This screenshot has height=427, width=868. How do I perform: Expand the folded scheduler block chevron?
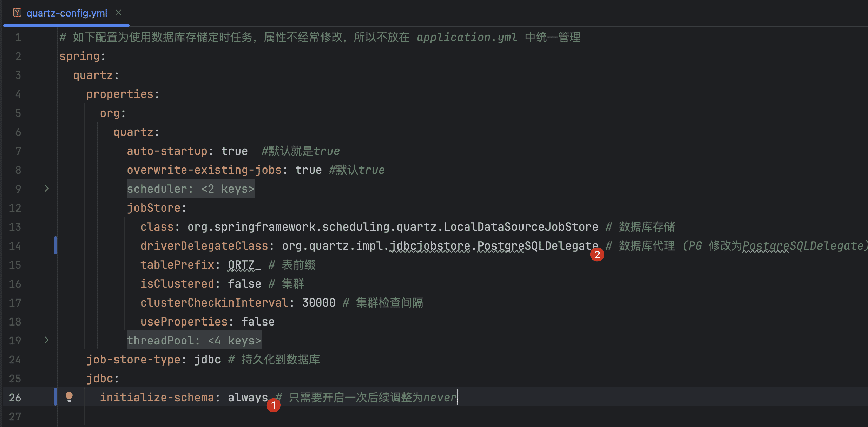coord(46,189)
